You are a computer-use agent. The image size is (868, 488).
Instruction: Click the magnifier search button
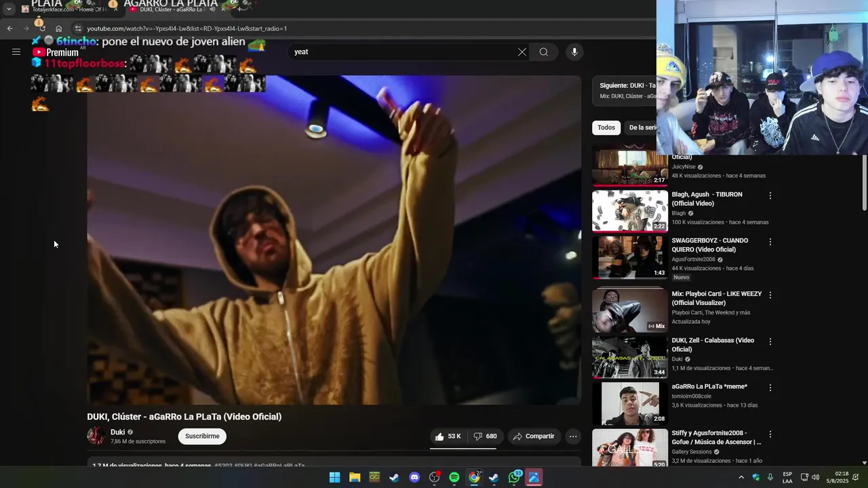point(544,52)
